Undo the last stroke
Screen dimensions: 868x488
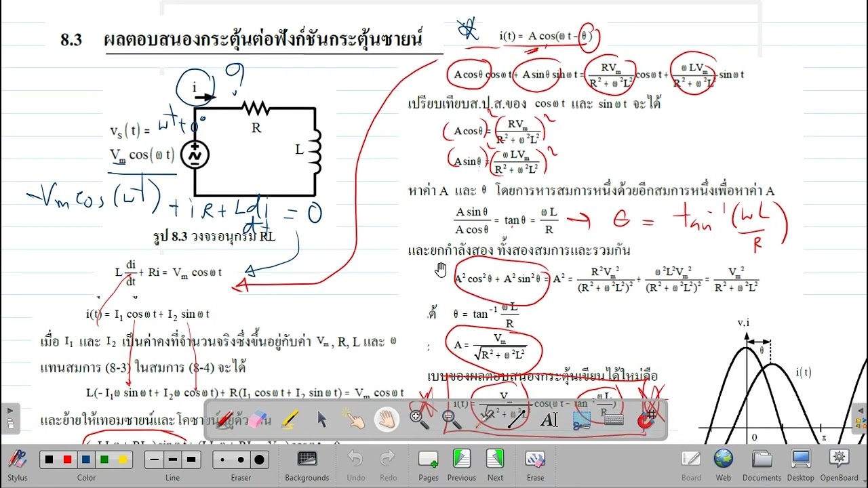(356, 466)
